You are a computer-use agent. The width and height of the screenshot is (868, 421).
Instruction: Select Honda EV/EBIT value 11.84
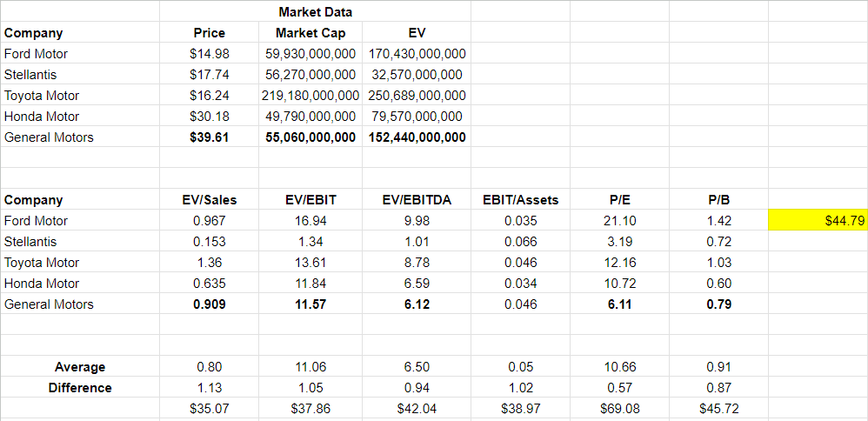pos(310,284)
